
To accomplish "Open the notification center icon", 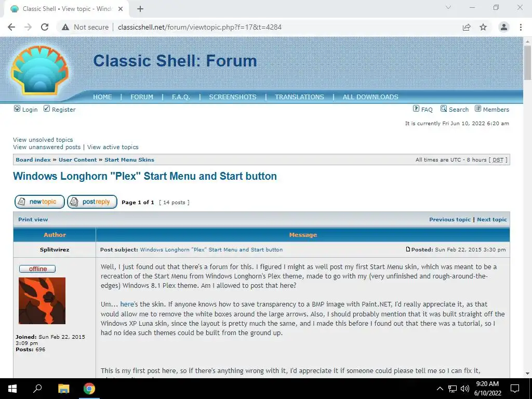I will click(515, 389).
